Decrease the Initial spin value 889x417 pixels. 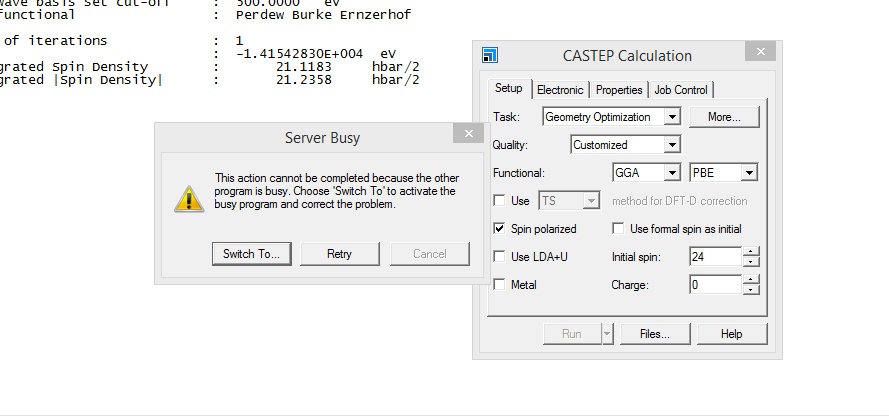coord(751,262)
